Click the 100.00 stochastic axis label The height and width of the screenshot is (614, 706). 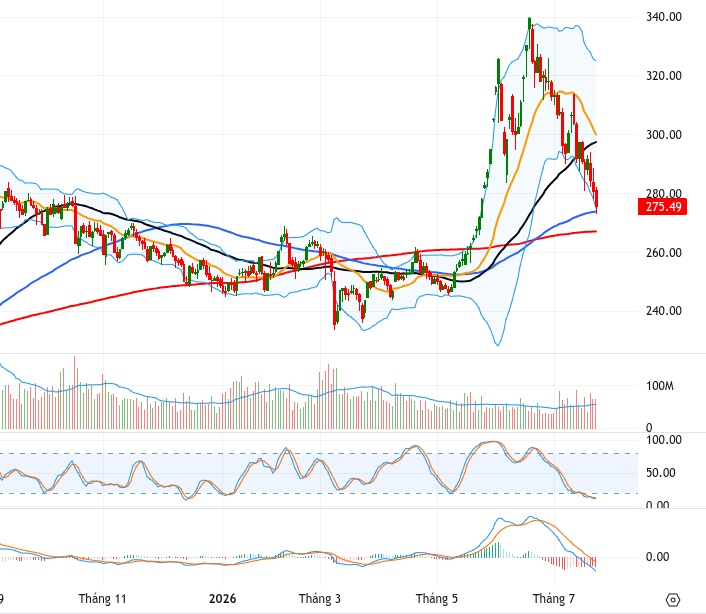tap(664, 440)
